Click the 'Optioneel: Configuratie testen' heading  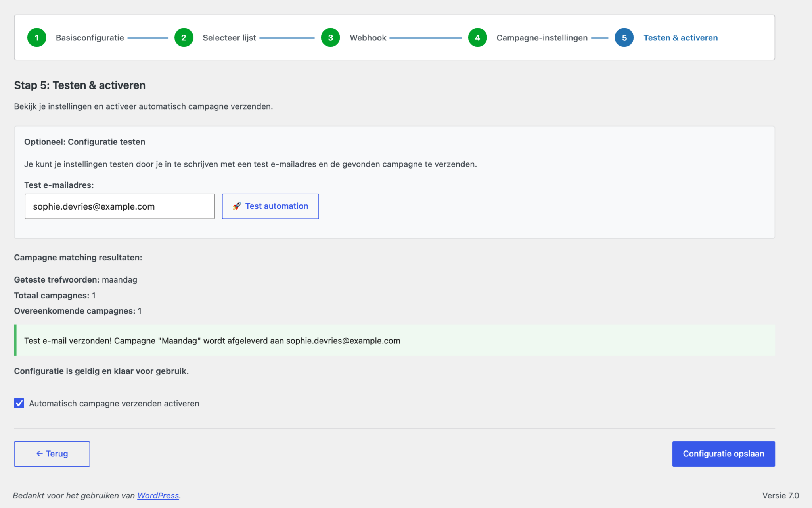(x=85, y=142)
